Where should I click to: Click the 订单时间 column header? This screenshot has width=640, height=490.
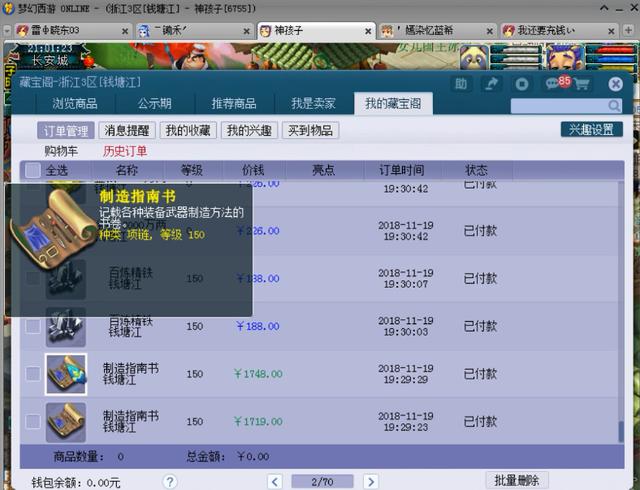402,170
